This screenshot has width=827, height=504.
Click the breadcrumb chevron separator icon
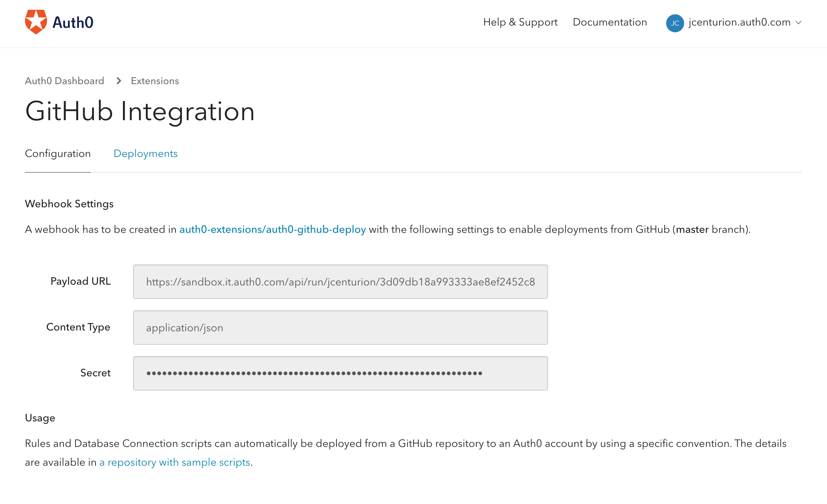pyautogui.click(x=119, y=81)
